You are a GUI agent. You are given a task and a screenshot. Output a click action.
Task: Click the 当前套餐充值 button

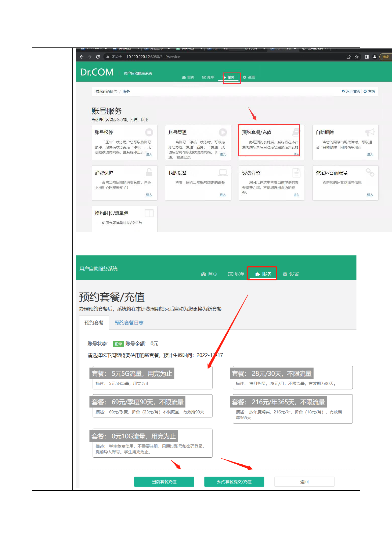164,482
